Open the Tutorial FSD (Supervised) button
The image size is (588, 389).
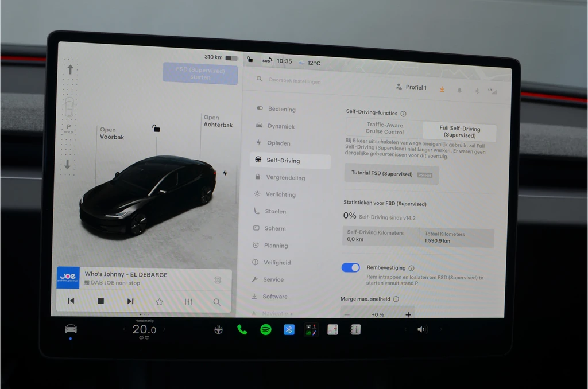[392, 174]
